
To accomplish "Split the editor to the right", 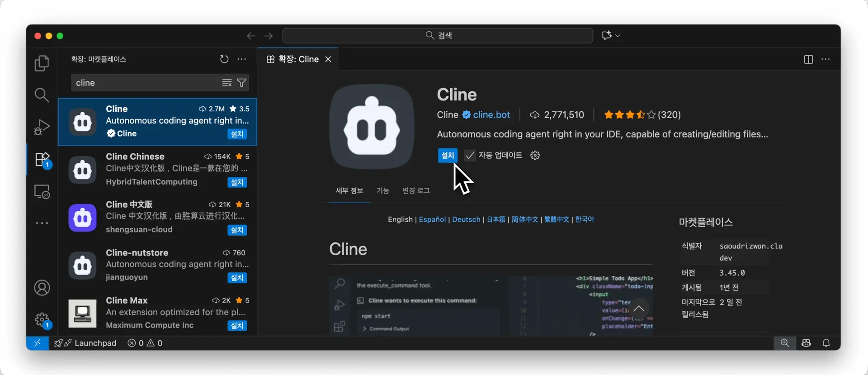I will [808, 59].
